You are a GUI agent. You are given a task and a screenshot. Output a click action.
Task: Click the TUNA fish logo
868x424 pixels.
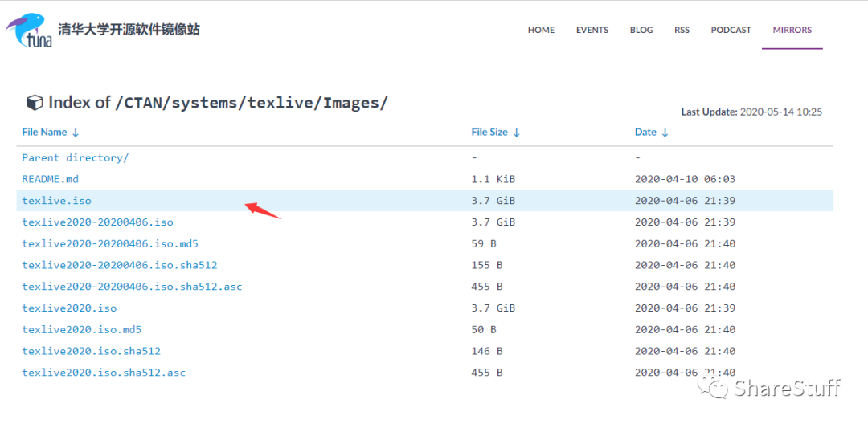(30, 31)
